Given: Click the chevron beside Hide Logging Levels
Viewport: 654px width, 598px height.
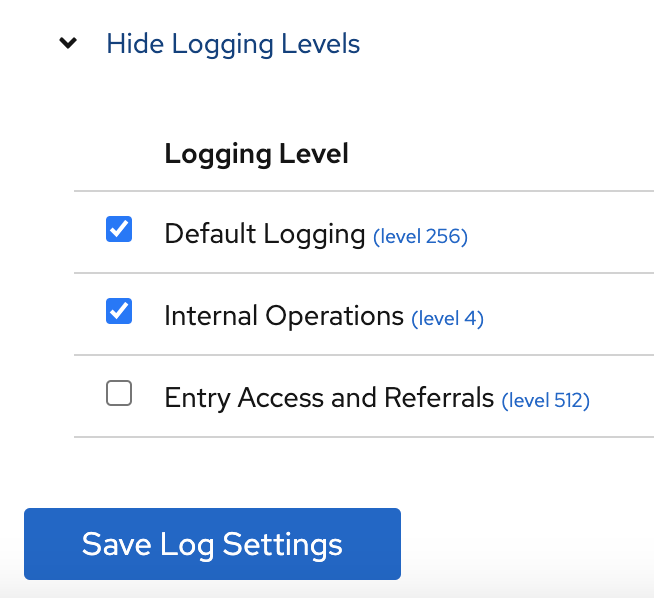Looking at the screenshot, I should (x=68, y=44).
